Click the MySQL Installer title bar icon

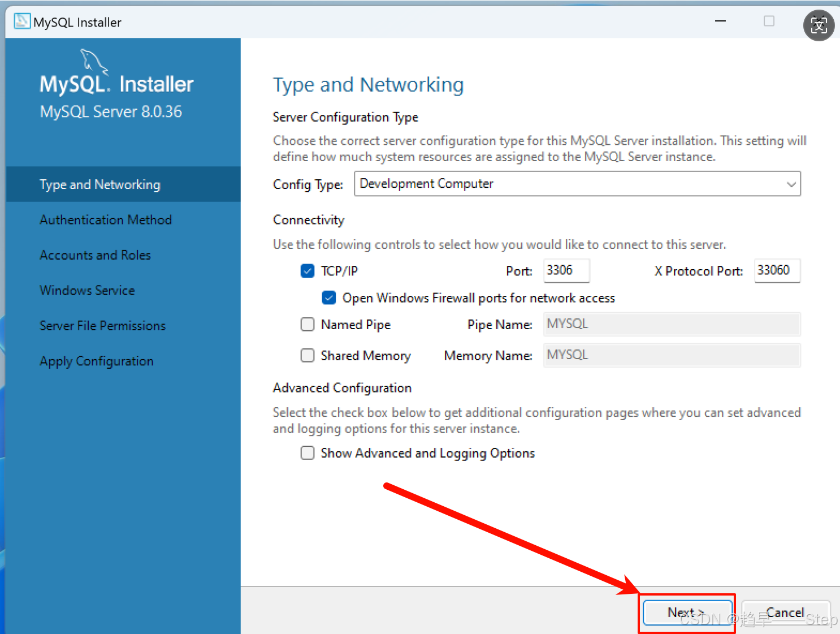[22, 21]
